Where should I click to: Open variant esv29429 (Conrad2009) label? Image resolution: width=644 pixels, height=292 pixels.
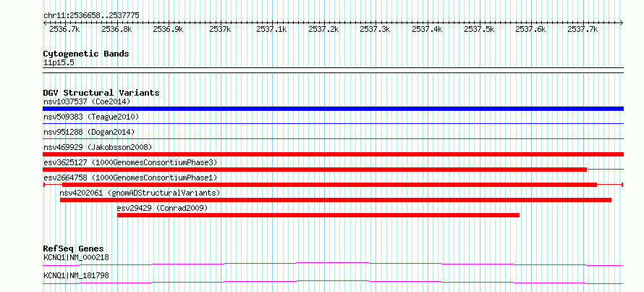[163, 208]
